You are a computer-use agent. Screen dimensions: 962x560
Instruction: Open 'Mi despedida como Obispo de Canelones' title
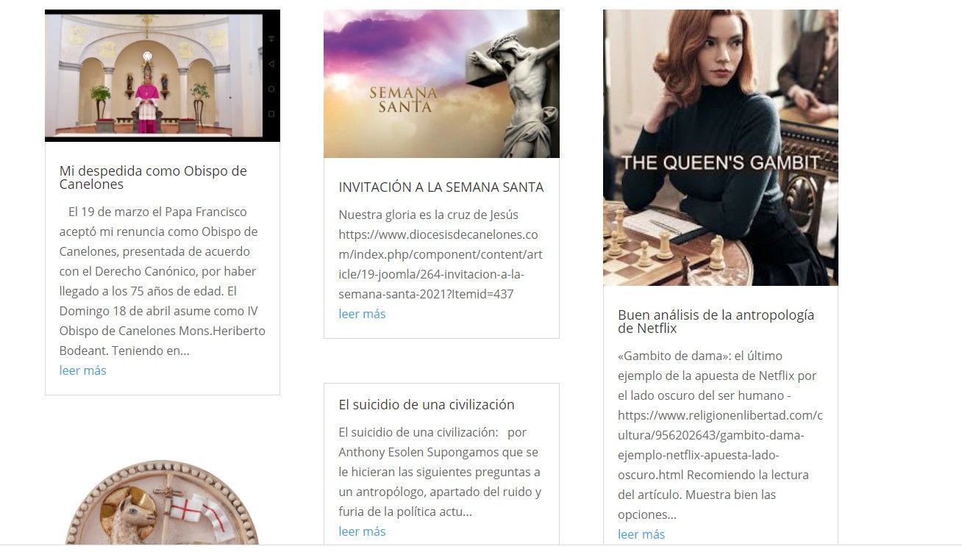coord(153,177)
